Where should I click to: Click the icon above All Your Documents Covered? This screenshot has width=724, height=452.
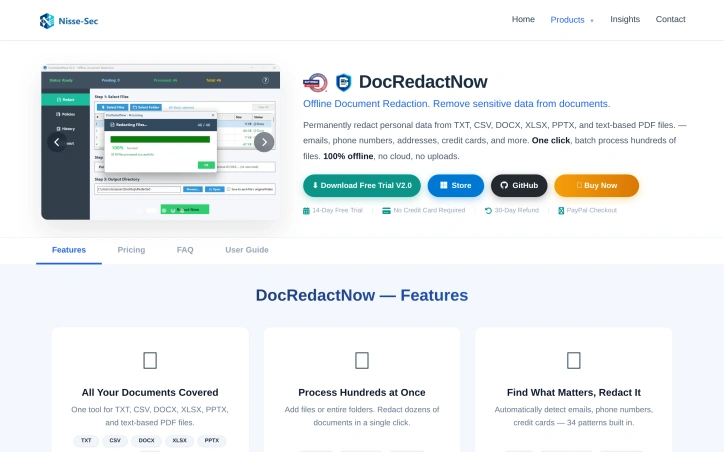pos(150,361)
